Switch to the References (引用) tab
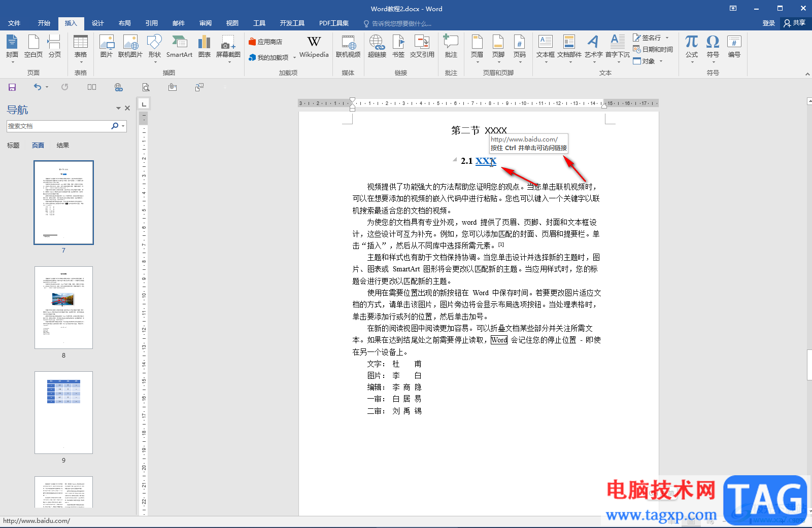 pyautogui.click(x=152, y=23)
